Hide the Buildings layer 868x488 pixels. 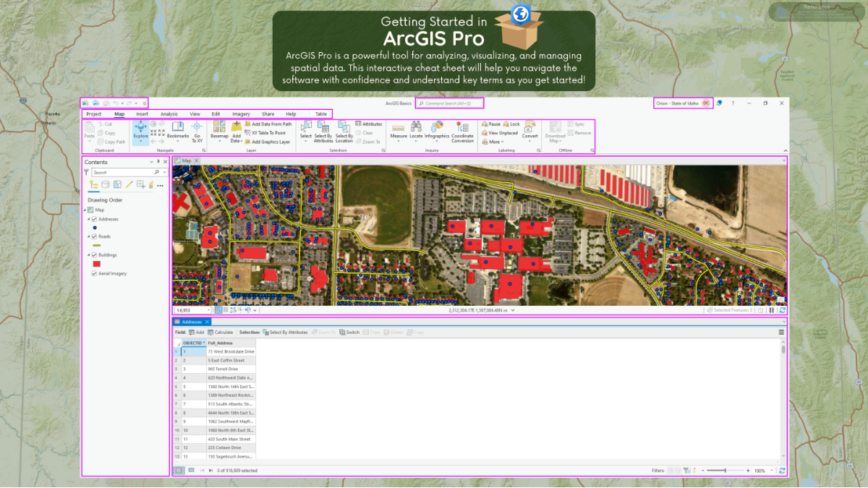(94, 255)
